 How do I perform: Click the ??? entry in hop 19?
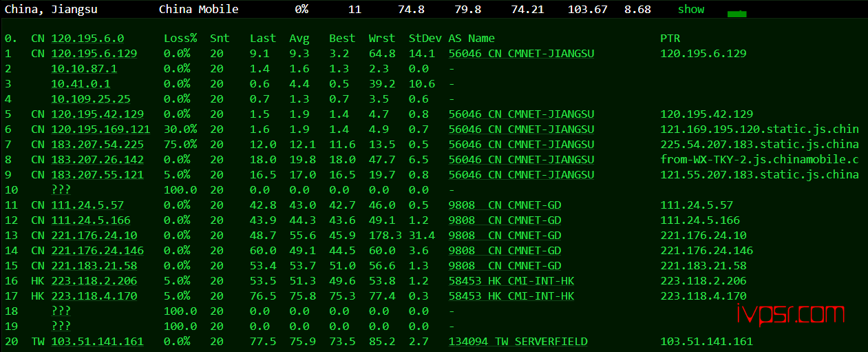click(x=61, y=327)
